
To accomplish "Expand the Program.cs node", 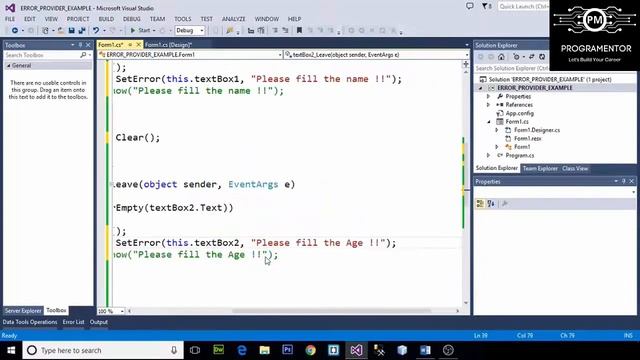I will point(488,156).
